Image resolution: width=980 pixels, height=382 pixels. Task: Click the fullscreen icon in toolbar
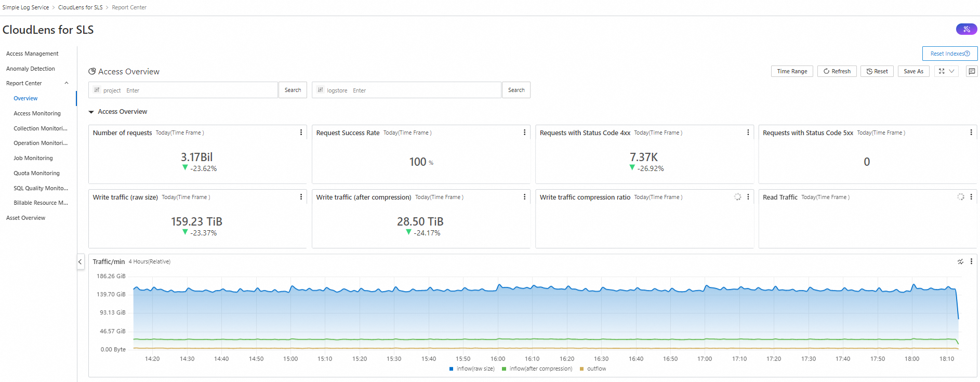942,71
